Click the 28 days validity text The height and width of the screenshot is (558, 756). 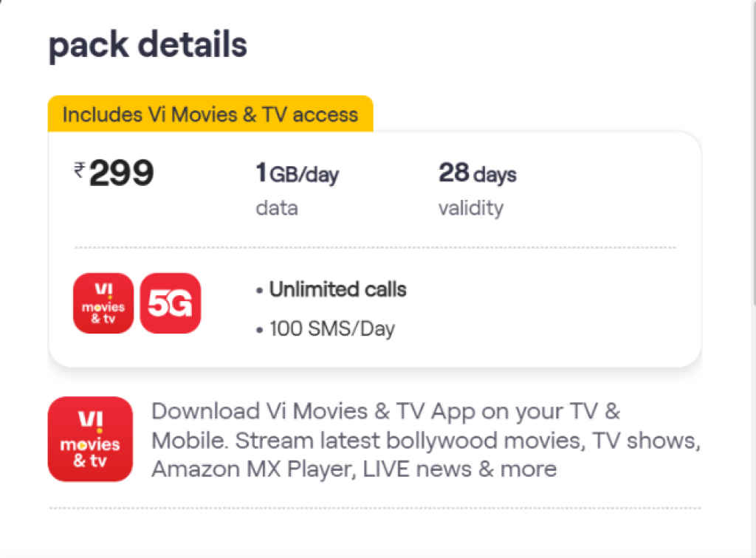(475, 173)
